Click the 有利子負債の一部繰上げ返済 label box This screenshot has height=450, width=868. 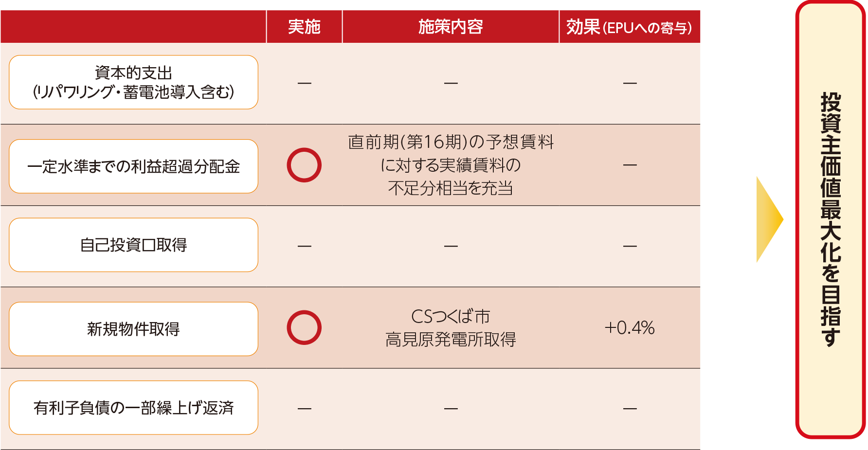tap(133, 408)
